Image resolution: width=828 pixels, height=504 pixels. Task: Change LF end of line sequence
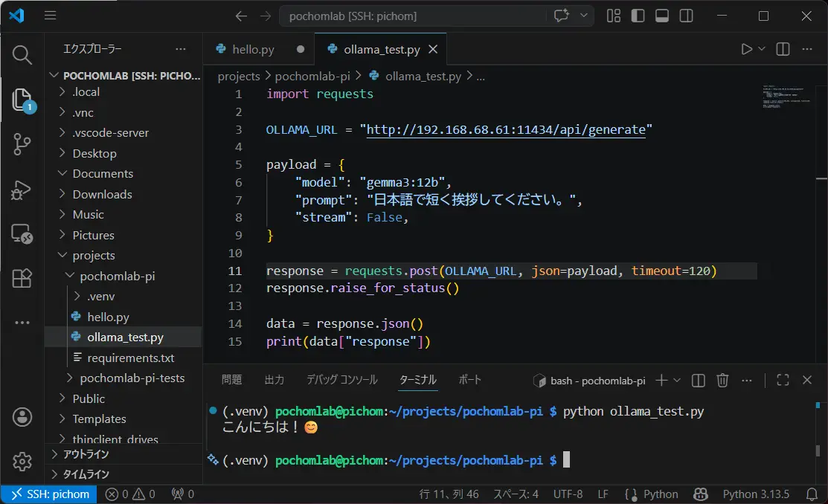coord(603,494)
